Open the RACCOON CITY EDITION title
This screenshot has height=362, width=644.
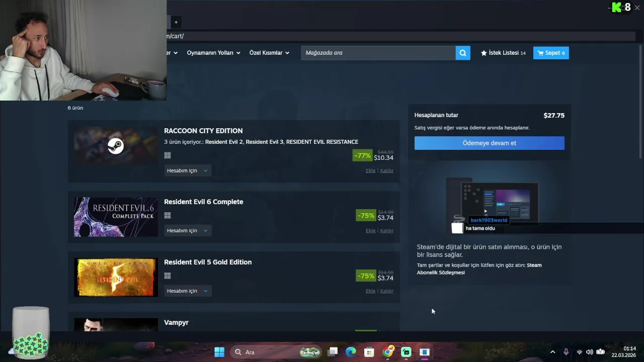point(203,131)
